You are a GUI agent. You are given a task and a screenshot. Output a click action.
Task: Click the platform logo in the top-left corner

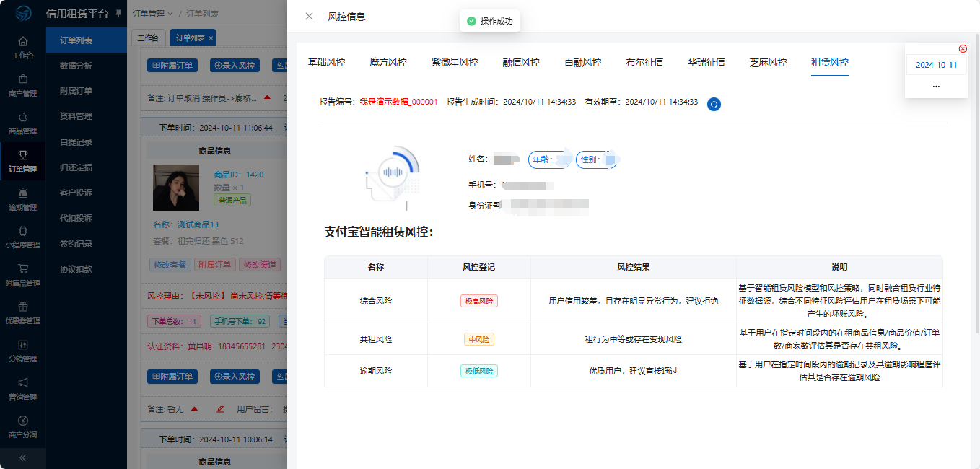(23, 14)
